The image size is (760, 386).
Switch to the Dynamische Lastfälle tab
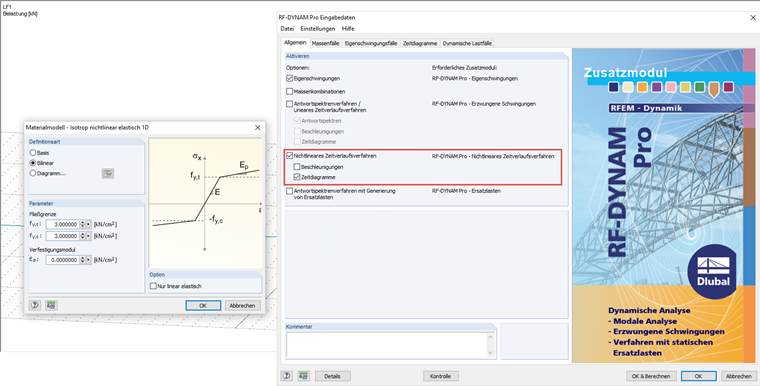pos(467,43)
